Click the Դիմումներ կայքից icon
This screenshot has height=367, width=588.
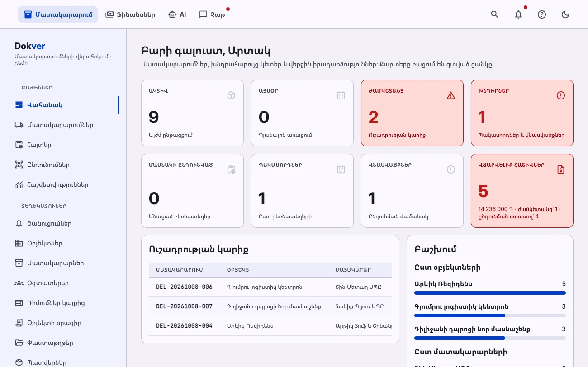[19, 303]
